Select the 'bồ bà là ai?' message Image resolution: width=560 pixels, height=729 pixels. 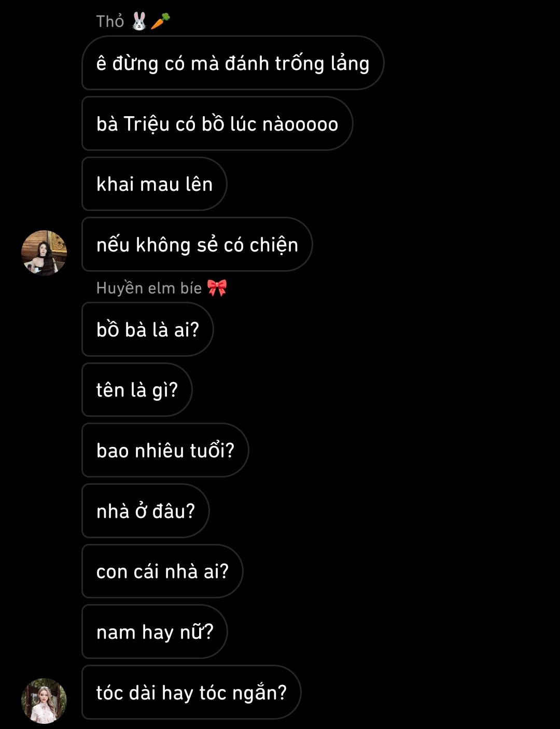(147, 330)
